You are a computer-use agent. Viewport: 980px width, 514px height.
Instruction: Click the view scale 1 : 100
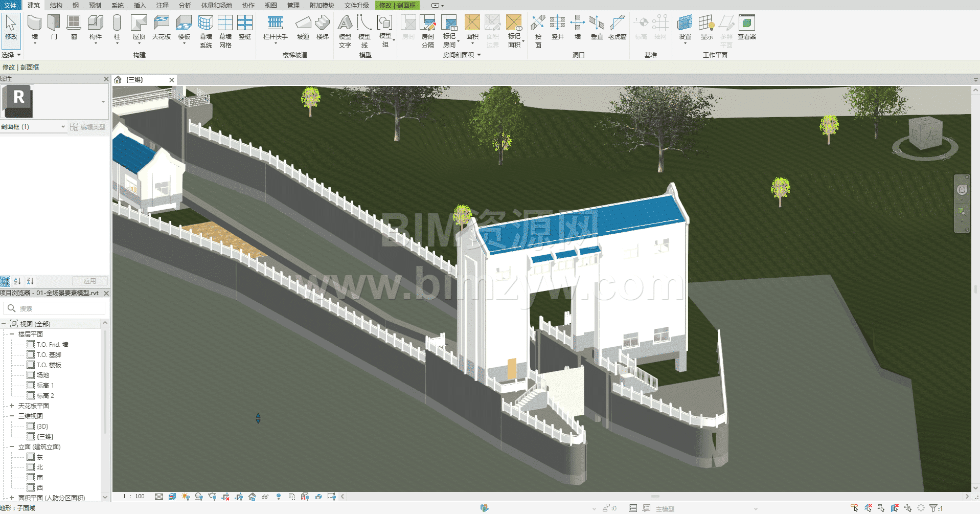134,497
